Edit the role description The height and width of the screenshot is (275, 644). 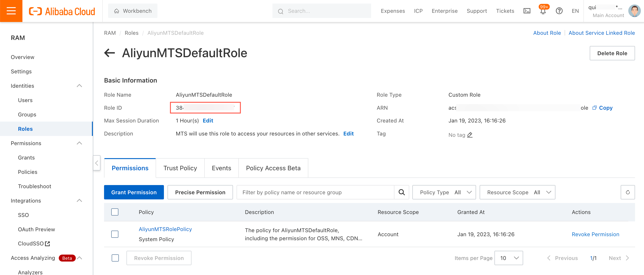348,134
